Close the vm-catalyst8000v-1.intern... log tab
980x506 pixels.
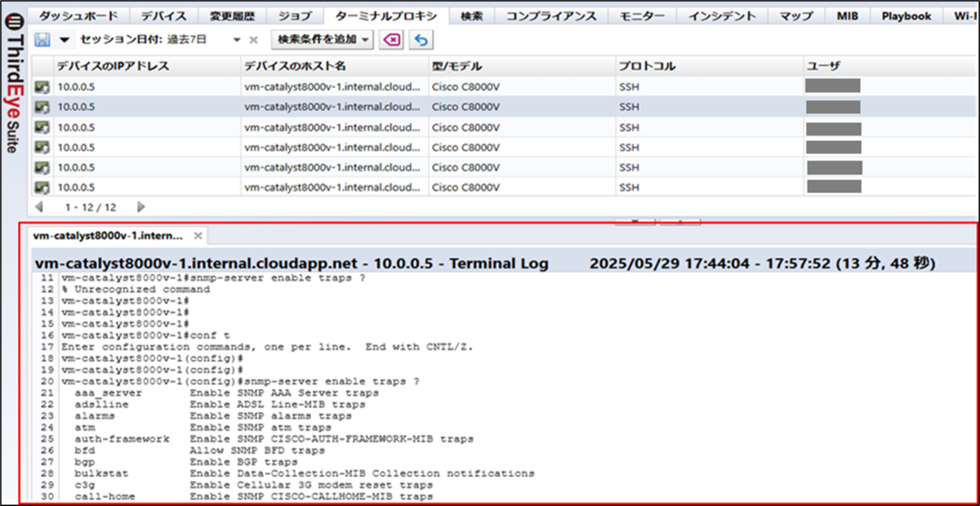click(198, 236)
